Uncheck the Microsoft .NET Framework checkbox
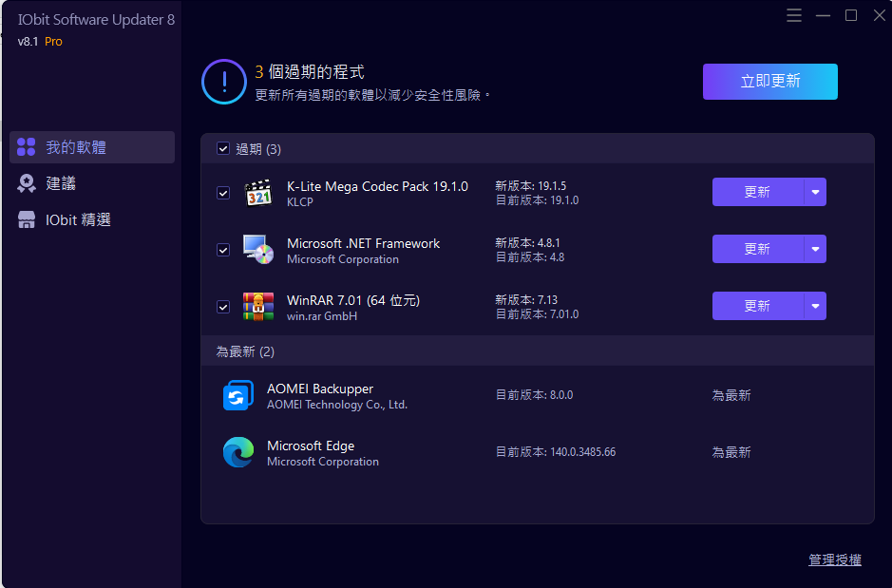 click(x=223, y=250)
